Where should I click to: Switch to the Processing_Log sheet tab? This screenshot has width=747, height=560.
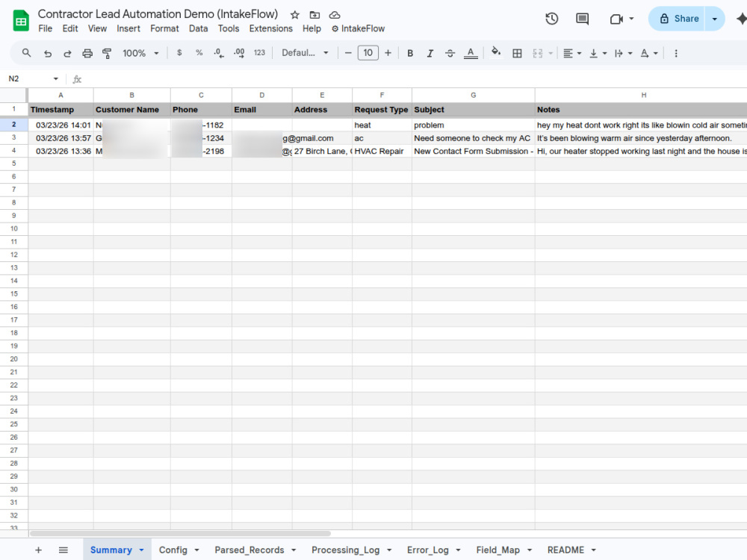pos(345,550)
